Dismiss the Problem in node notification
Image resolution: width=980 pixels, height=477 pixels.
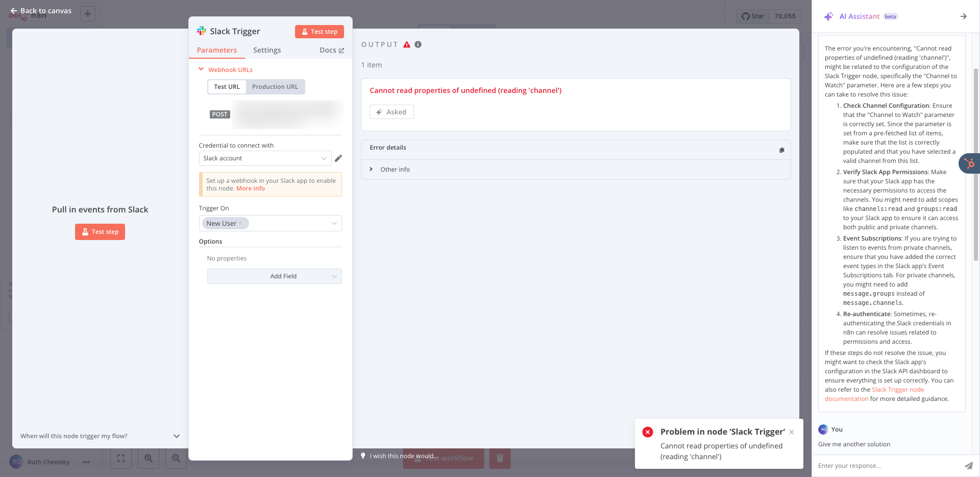(x=792, y=432)
